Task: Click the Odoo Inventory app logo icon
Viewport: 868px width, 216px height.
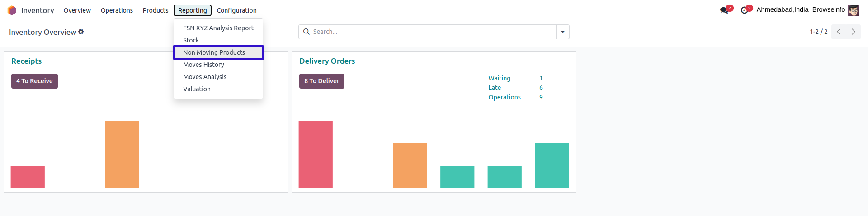Action: (12, 10)
